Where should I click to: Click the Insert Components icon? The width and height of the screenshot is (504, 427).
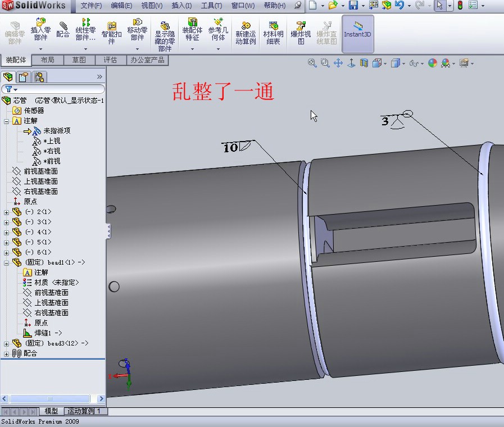[40, 30]
